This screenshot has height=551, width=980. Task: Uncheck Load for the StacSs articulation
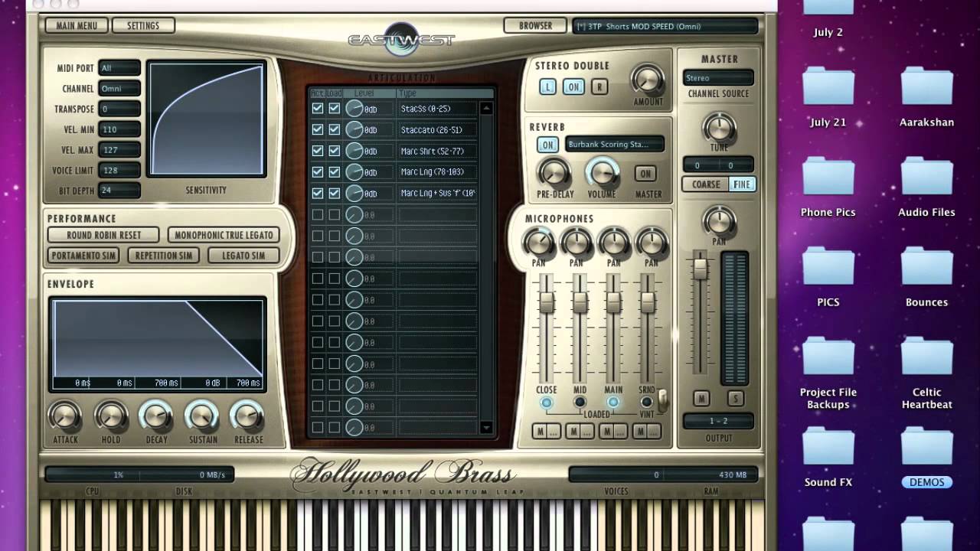pyautogui.click(x=335, y=109)
